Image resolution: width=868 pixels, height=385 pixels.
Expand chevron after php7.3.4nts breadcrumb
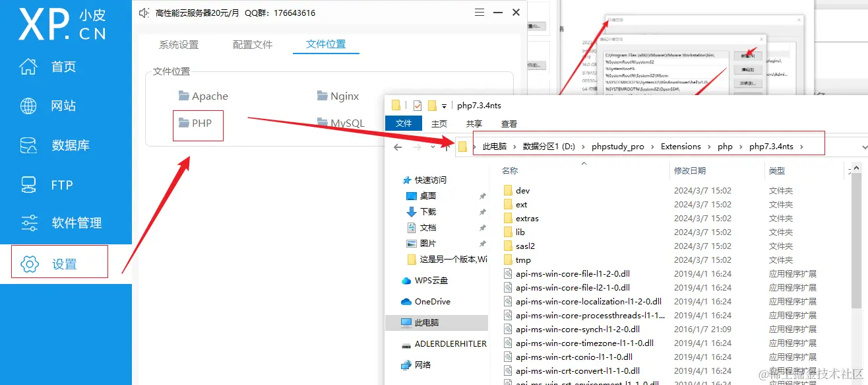click(801, 147)
